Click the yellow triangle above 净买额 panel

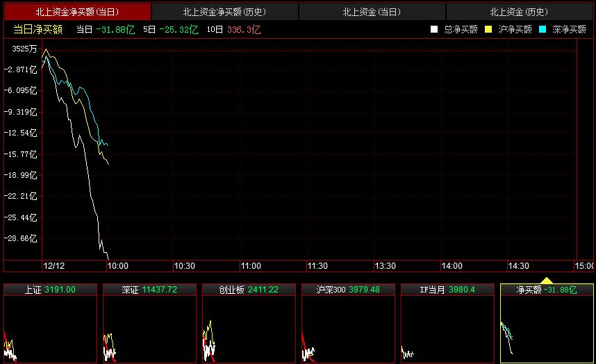[x=547, y=281]
